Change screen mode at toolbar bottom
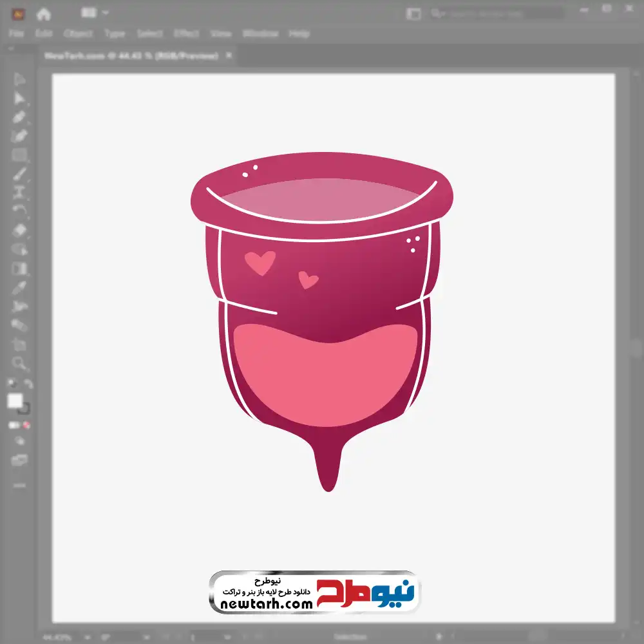The height and width of the screenshot is (644, 644). pos(19,460)
